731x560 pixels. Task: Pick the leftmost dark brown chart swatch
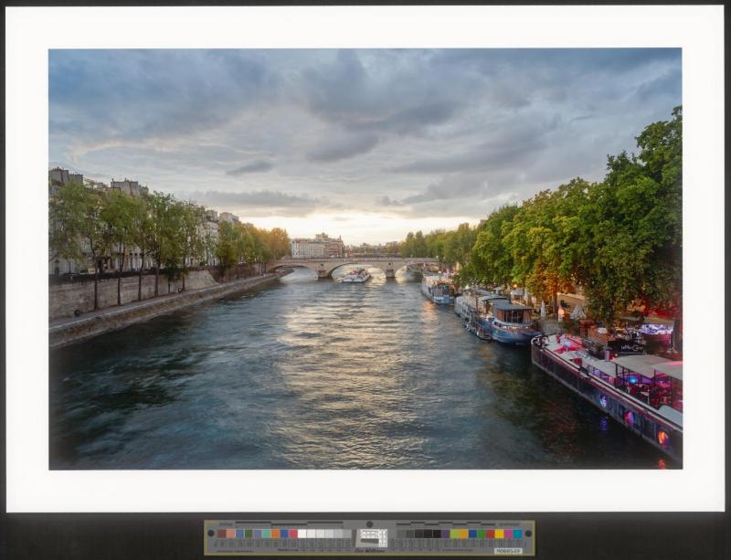click(x=220, y=534)
